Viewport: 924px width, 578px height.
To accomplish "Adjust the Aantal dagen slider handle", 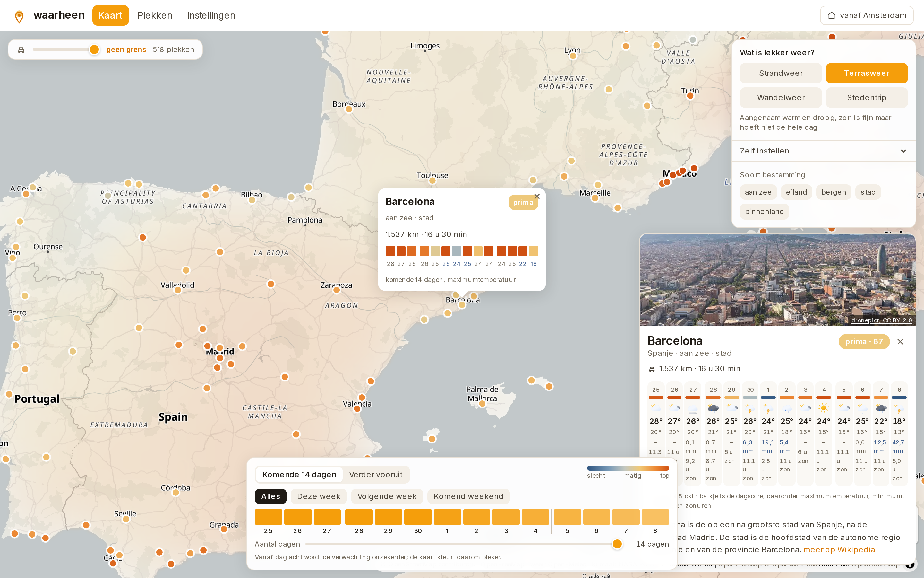I will (617, 544).
